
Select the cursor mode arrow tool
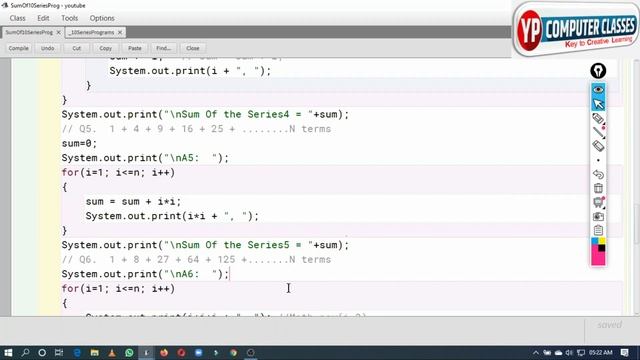click(x=598, y=104)
